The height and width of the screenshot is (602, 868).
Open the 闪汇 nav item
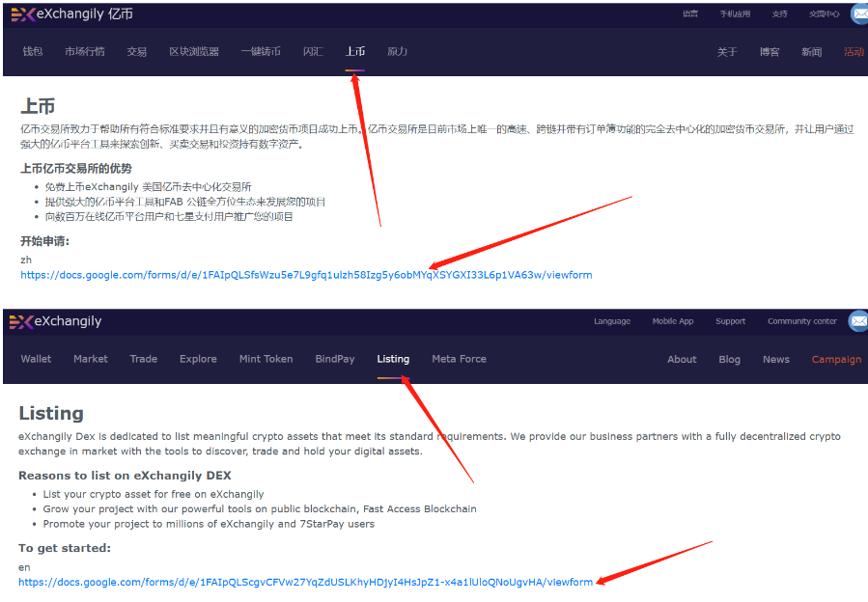point(313,51)
